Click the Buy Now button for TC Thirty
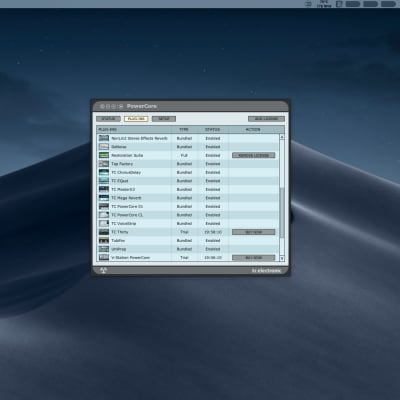 click(x=254, y=232)
